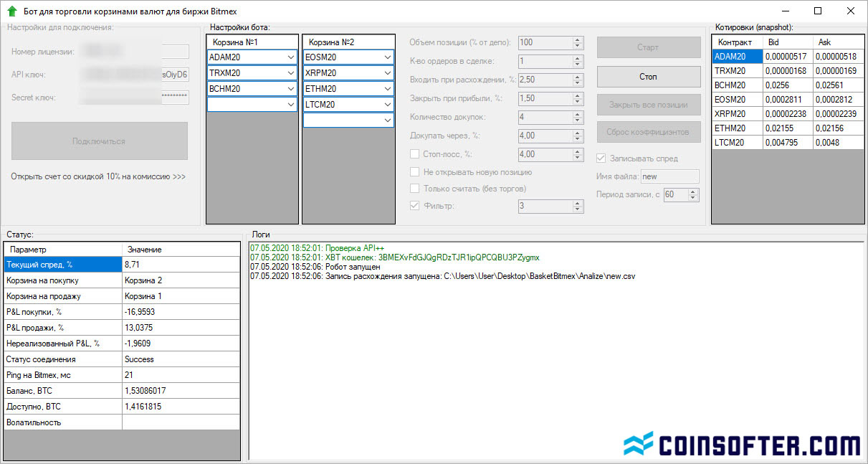Select P&L покупки, % row
This screenshot has height=464, width=868.
(x=122, y=312)
